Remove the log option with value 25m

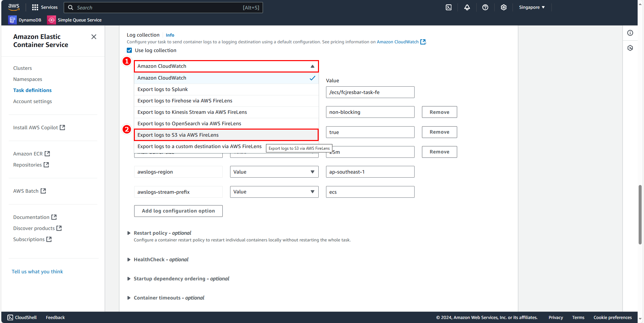[x=439, y=152]
